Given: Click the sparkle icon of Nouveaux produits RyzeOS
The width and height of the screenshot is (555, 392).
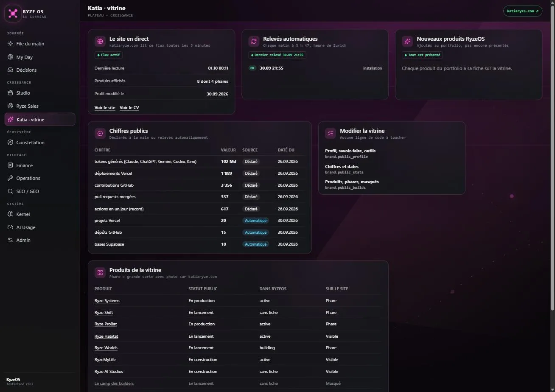Looking at the screenshot, I should [407, 41].
